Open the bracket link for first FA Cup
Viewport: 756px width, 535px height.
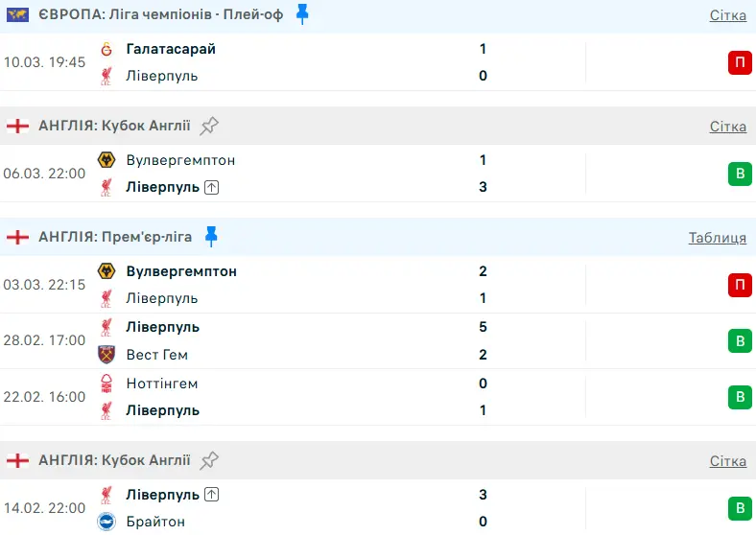(727, 127)
